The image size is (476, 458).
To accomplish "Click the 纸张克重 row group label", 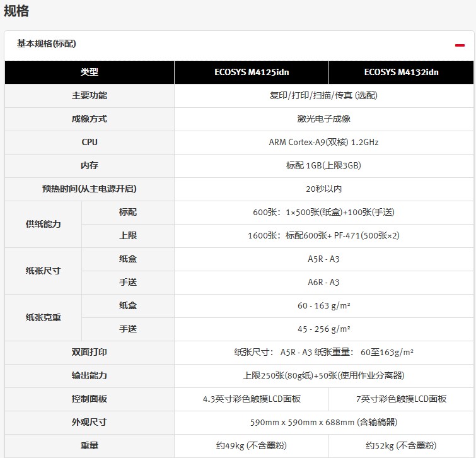I will [43, 318].
